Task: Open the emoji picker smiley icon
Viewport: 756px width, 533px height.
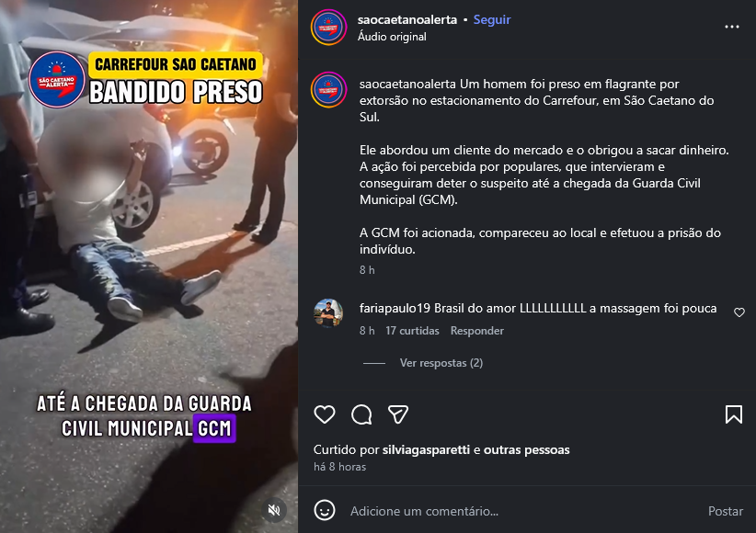Action: click(325, 510)
